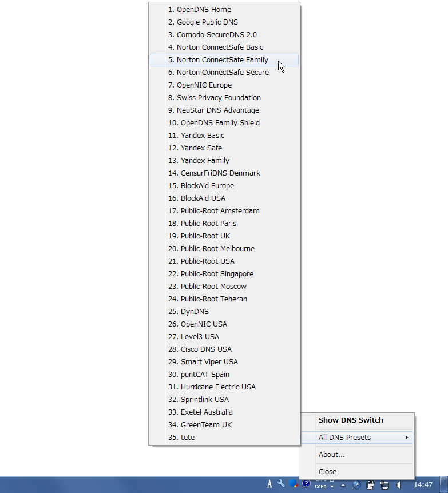Select OpenNIC Europe preset
This screenshot has height=493, width=448.
pyautogui.click(x=224, y=85)
